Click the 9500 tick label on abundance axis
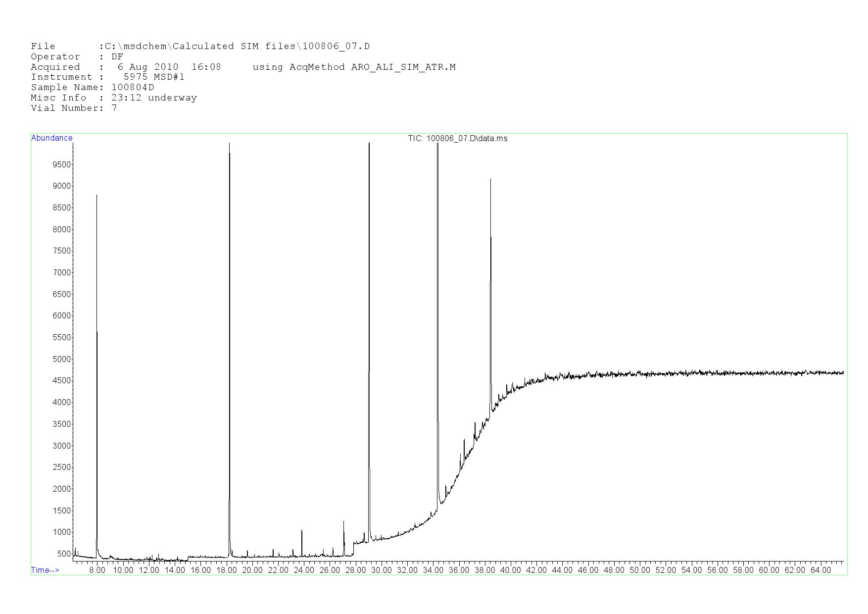Screen dimensions: 868x614 [x=61, y=164]
